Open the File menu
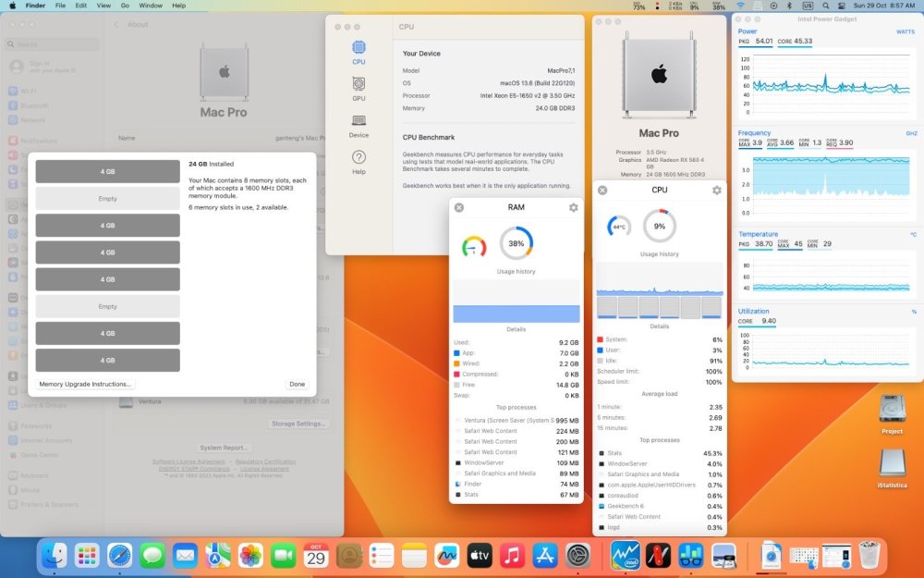 [x=60, y=6]
